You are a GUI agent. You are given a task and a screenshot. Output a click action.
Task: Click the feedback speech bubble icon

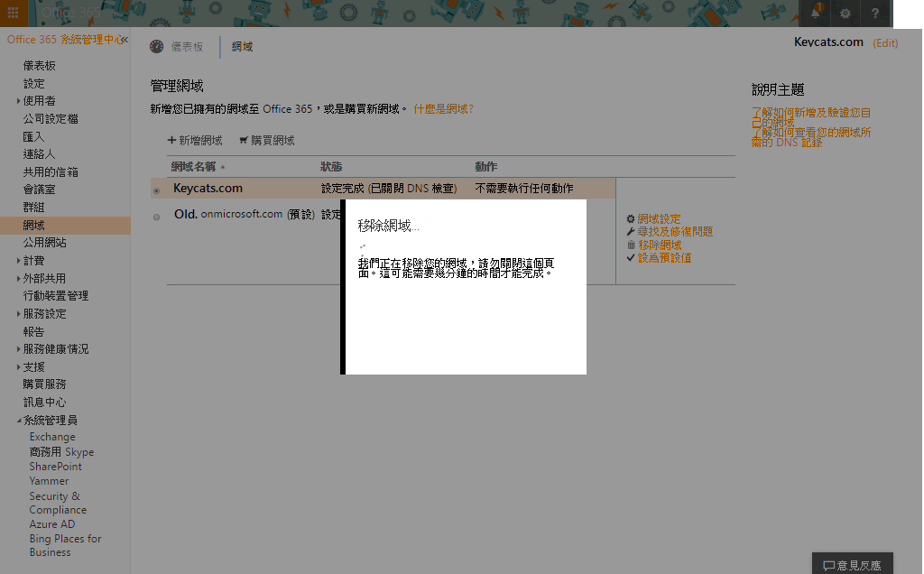tap(828, 566)
